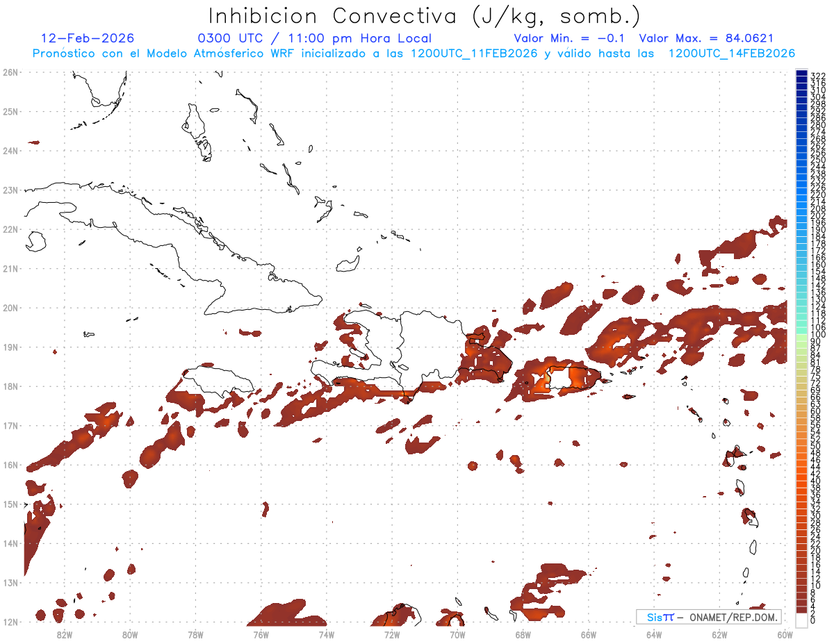Click the color bar label "100"
Image resolution: width=834 pixels, height=644 pixels.
pos(818,335)
